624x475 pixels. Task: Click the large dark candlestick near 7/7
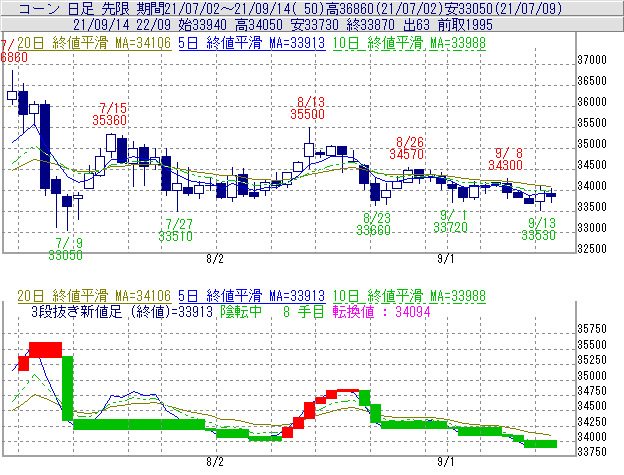pos(45,146)
